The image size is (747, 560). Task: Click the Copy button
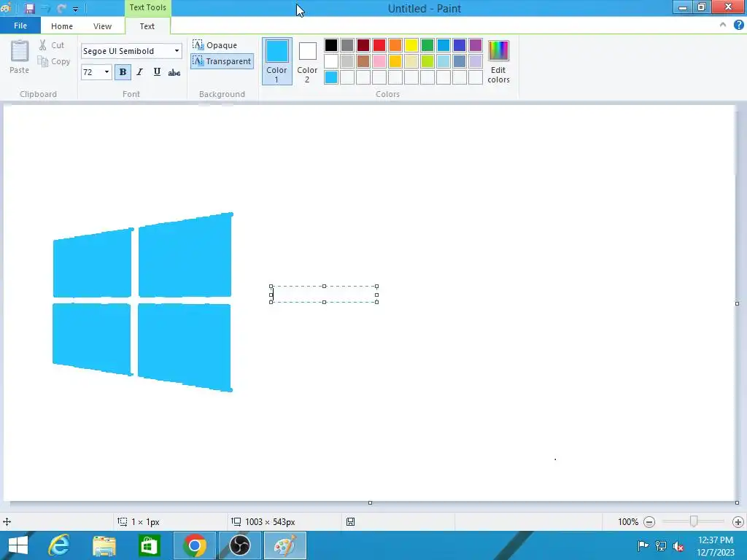coord(54,61)
